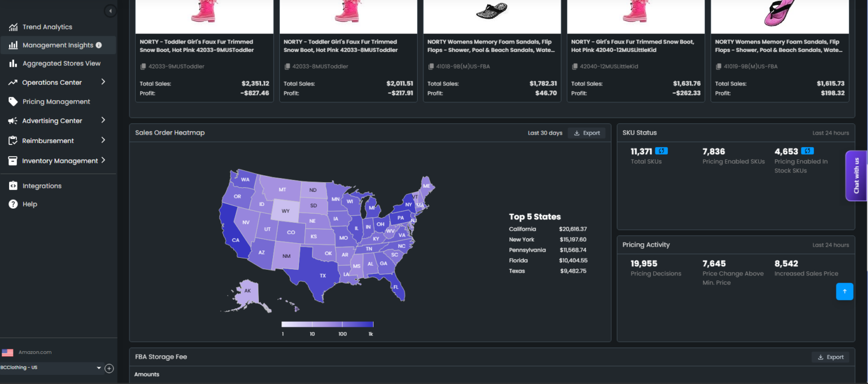This screenshot has width=868, height=384.
Task: Select the Pricing Management tag icon
Action: click(x=12, y=101)
